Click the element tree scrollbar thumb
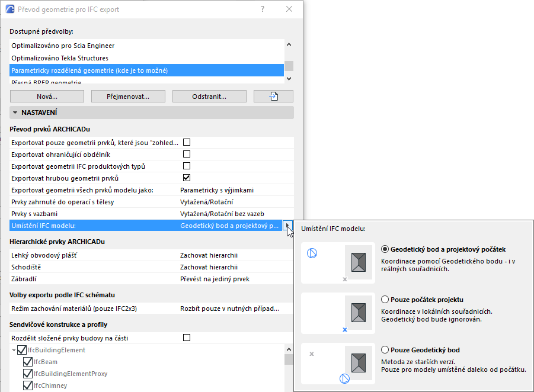 click(x=289, y=359)
